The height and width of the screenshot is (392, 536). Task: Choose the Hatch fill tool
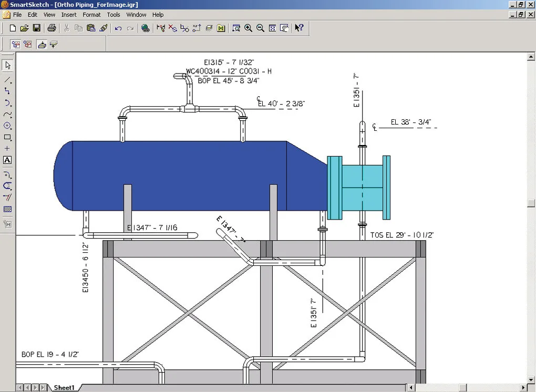click(x=7, y=209)
